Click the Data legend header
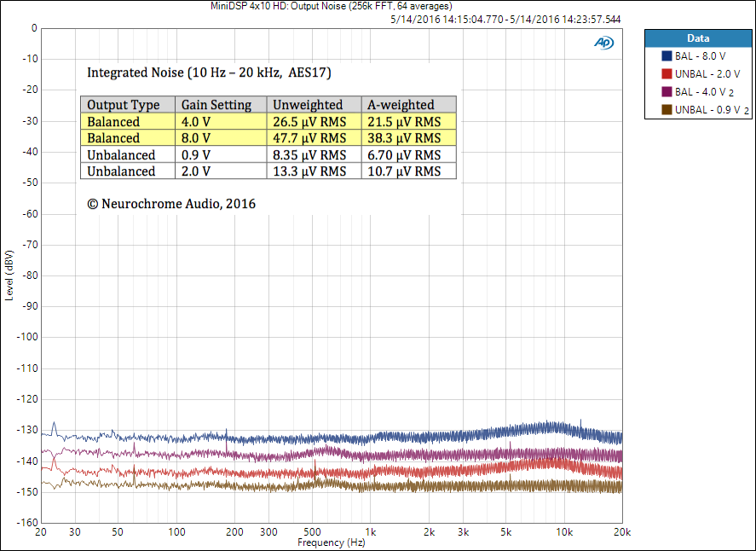 coord(698,38)
